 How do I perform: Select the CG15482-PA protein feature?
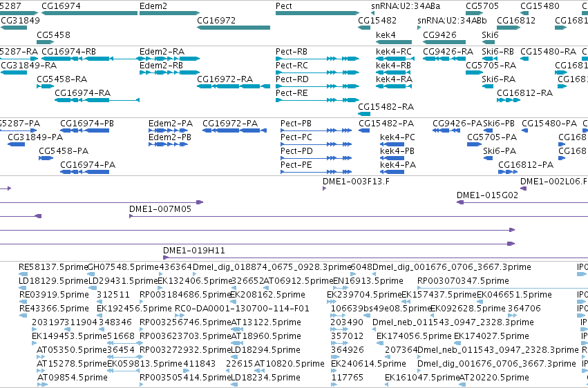click(364, 130)
